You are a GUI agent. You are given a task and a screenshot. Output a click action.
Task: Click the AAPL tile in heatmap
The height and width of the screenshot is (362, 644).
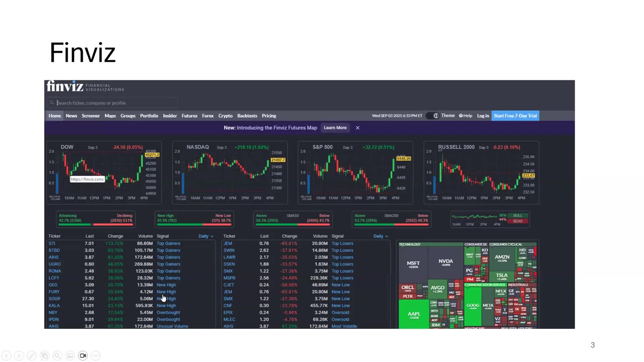[414, 315]
